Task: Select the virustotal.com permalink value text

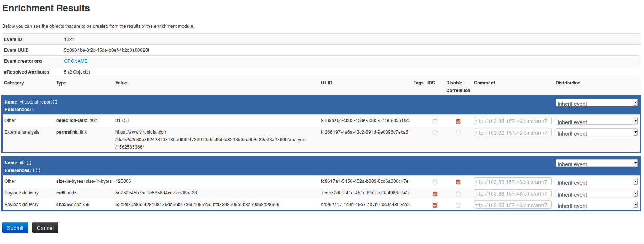Action: pos(211,140)
